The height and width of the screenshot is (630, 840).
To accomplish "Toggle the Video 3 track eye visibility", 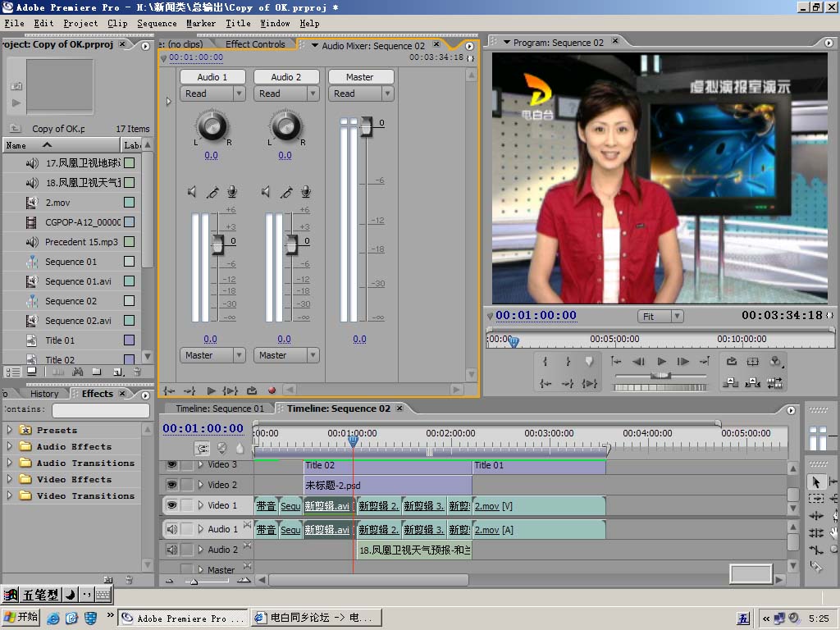I will click(x=171, y=464).
